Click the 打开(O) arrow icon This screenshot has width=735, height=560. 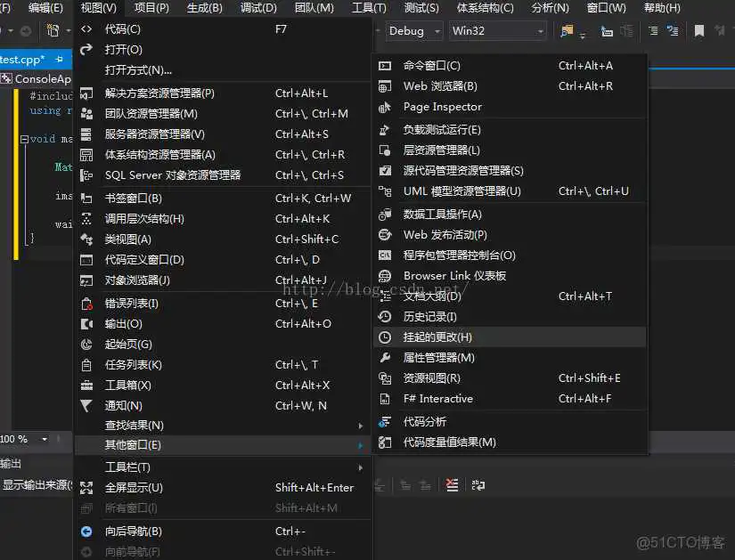point(86,49)
